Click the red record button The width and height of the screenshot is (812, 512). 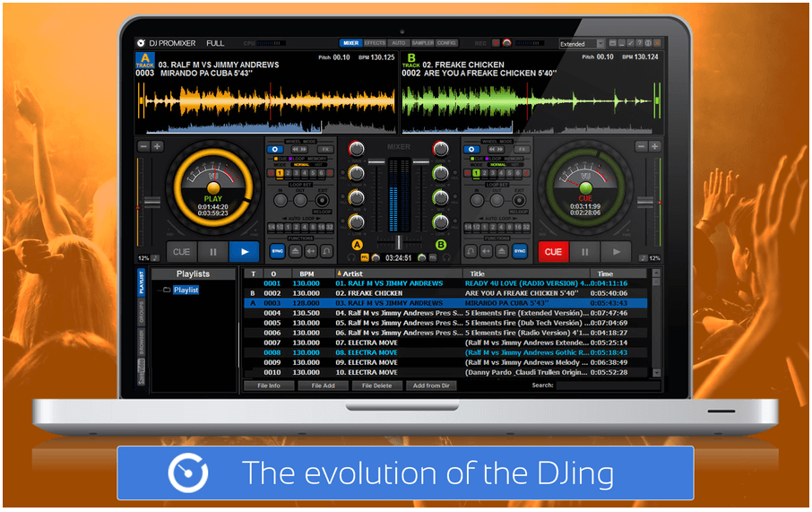(496, 43)
